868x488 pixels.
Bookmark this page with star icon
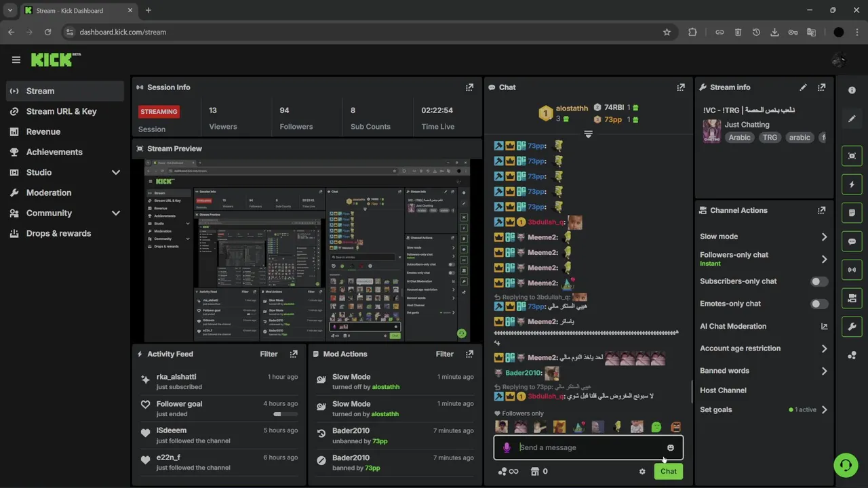click(x=667, y=32)
